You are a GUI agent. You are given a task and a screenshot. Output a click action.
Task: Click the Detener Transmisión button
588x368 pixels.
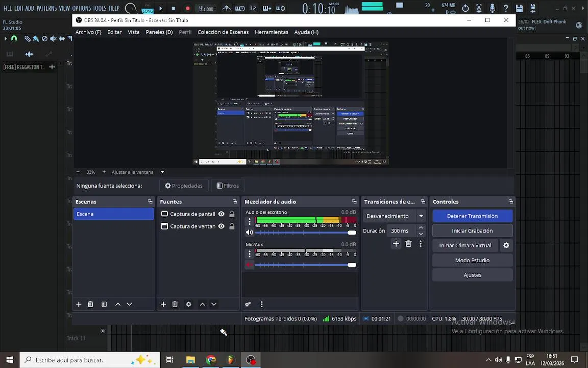[473, 216]
